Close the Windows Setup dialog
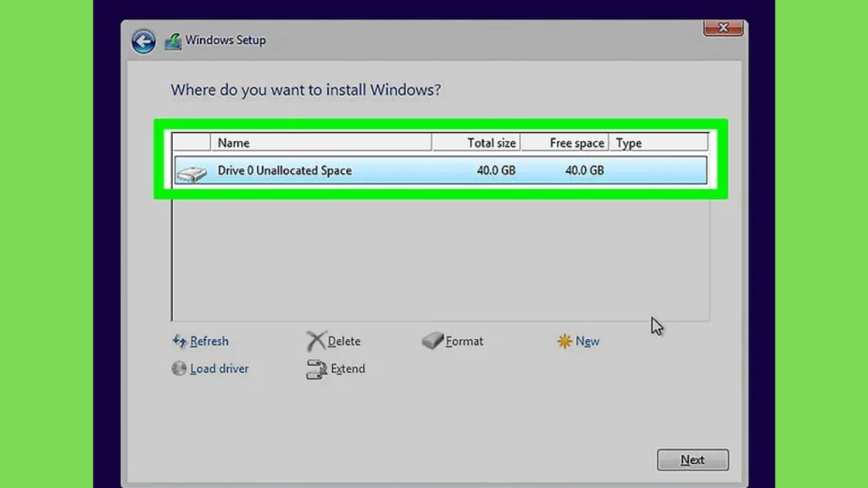This screenshot has width=868, height=488. 723,28
